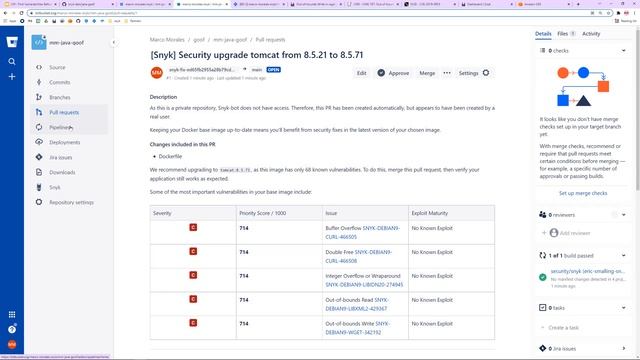Open SNYK-DEBIAN9-CURL-466508 issue link
This screenshot has height=360, width=640.
click(358, 256)
